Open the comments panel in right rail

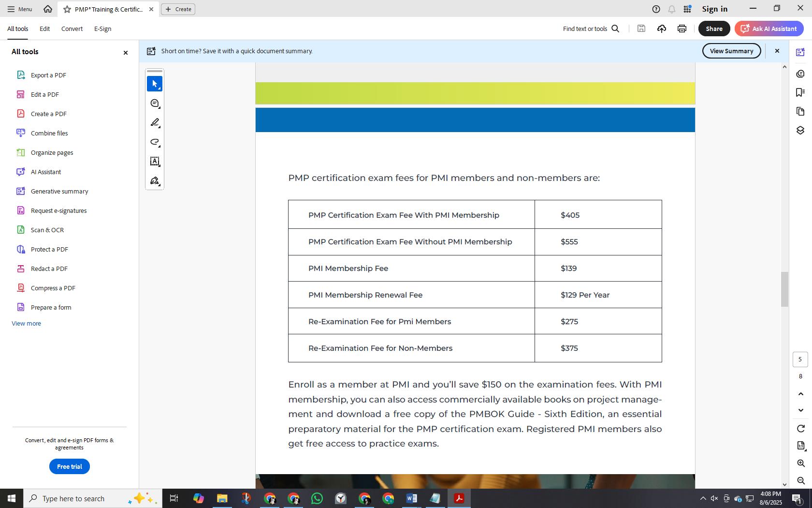[x=800, y=74]
